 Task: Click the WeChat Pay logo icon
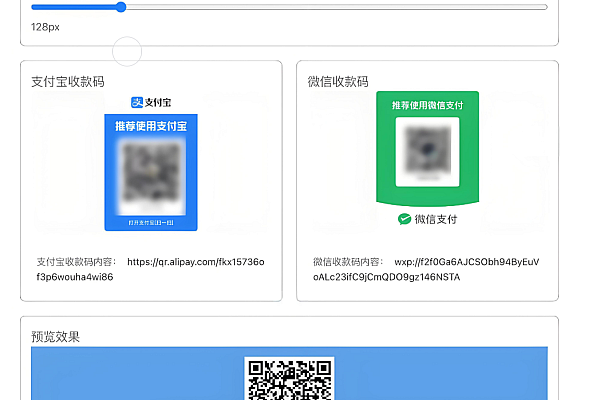tap(404, 219)
